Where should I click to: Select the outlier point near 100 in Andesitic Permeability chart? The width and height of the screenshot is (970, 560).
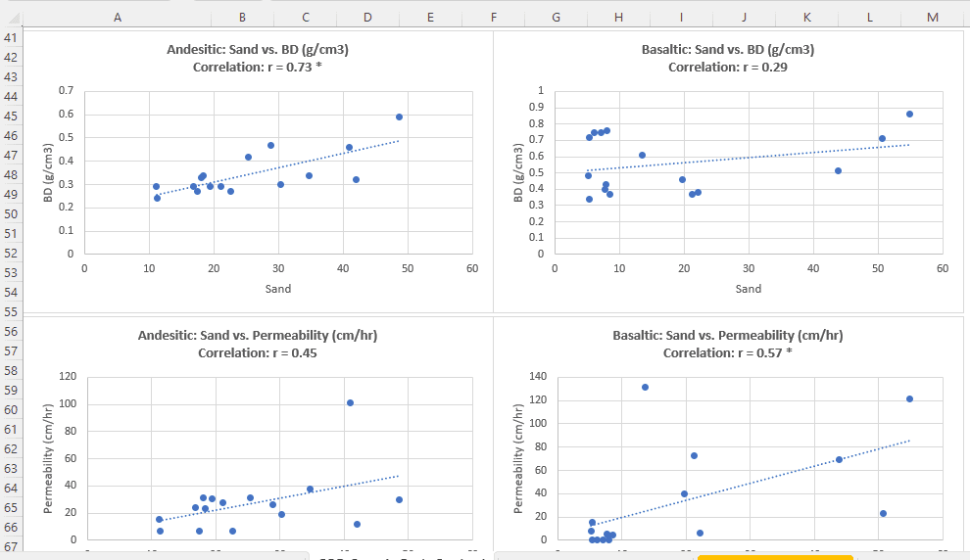[x=350, y=402]
